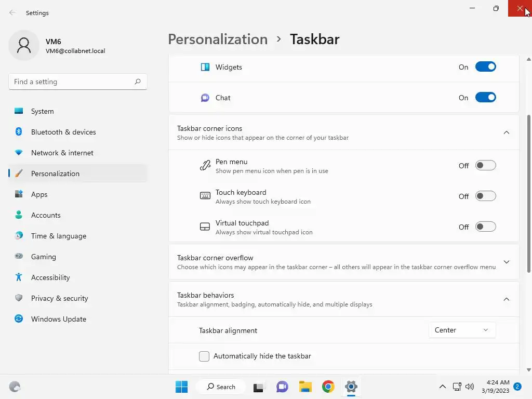Screen dimensions: 532x399
Task: Collapse the Taskbar behaviors section
Action: pyautogui.click(x=506, y=299)
